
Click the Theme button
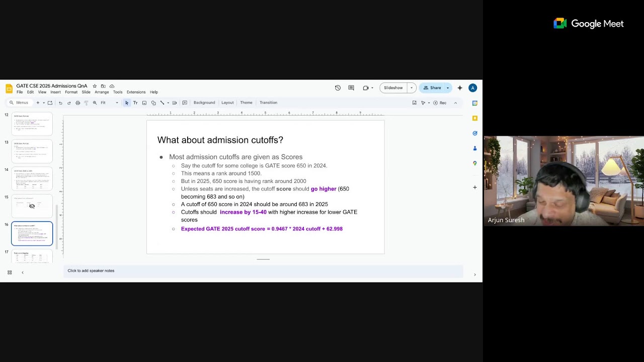click(246, 103)
